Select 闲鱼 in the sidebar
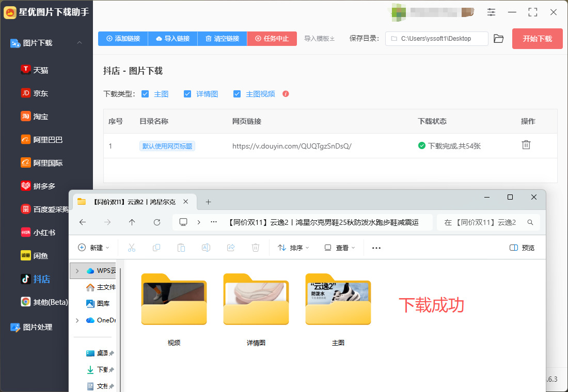The width and height of the screenshot is (568, 392). [x=35, y=255]
